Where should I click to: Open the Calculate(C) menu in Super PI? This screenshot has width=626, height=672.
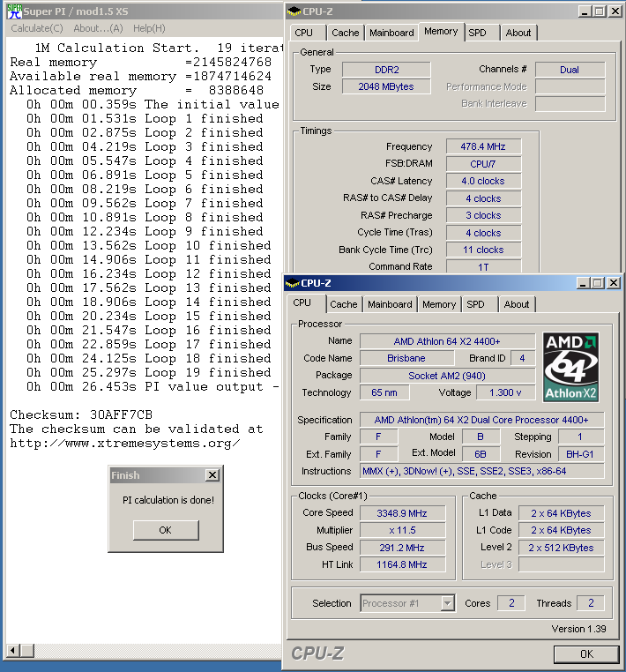(37, 28)
